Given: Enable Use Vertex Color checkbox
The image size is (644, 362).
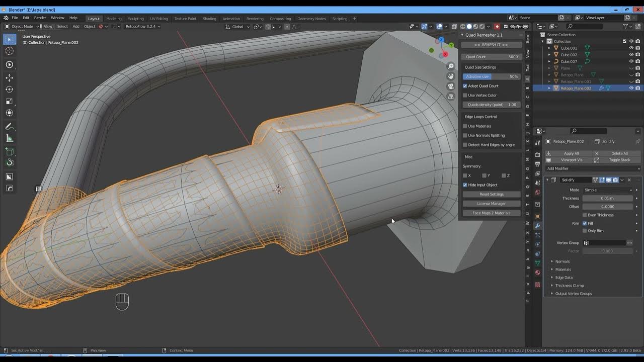Looking at the screenshot, I should click(x=465, y=95).
